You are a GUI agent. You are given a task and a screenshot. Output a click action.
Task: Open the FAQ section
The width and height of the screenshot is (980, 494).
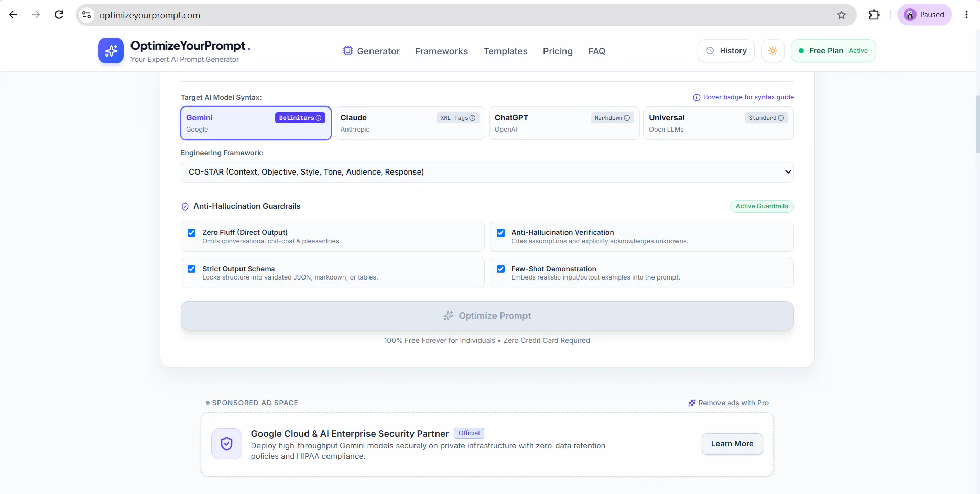597,51
